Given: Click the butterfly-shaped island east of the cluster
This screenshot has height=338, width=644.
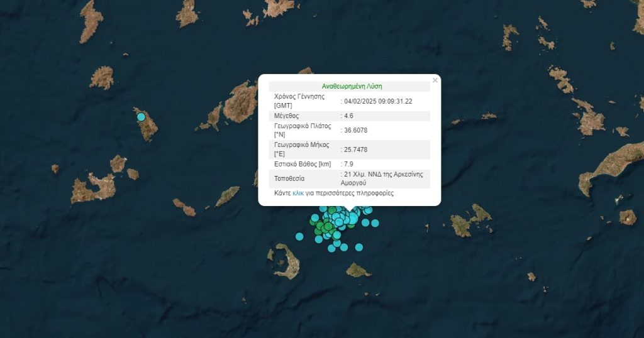Looking at the screenshot, I should 470,221.
